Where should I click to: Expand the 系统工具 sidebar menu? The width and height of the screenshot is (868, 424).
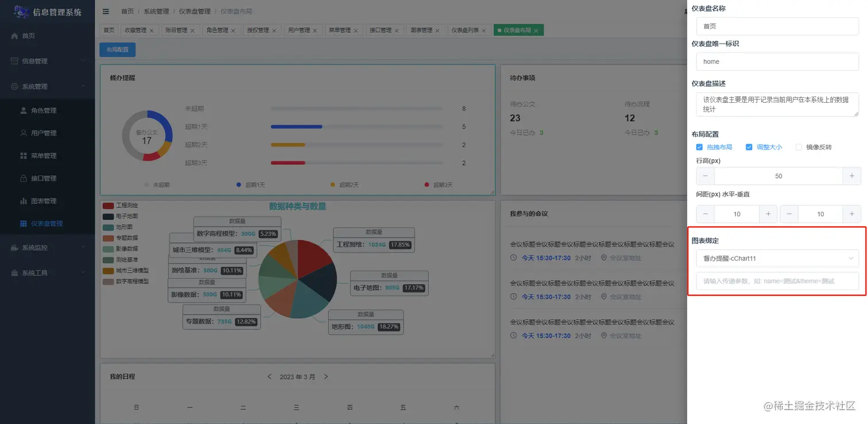(47, 273)
